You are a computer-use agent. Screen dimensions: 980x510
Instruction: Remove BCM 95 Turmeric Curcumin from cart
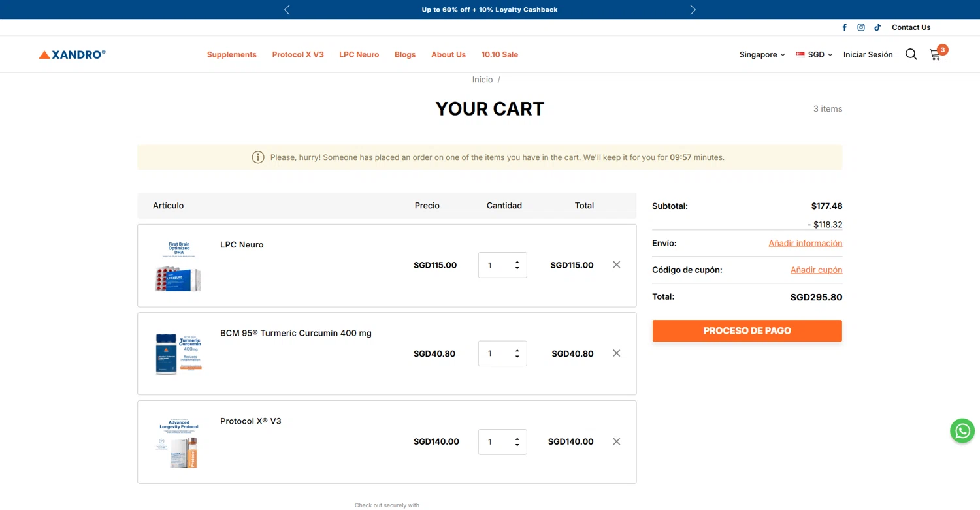[x=616, y=353]
